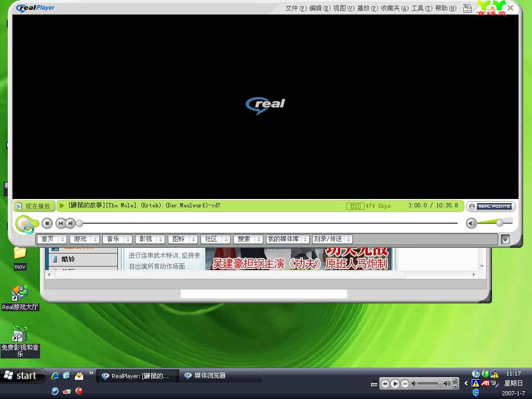532x399 pixels.
Task: Open the 游戏 games tab
Action: [81, 239]
